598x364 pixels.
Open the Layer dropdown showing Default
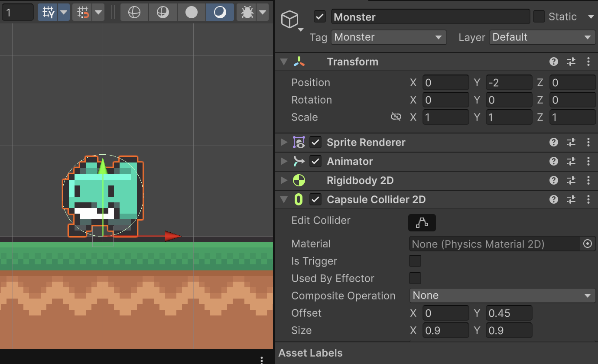[543, 37]
